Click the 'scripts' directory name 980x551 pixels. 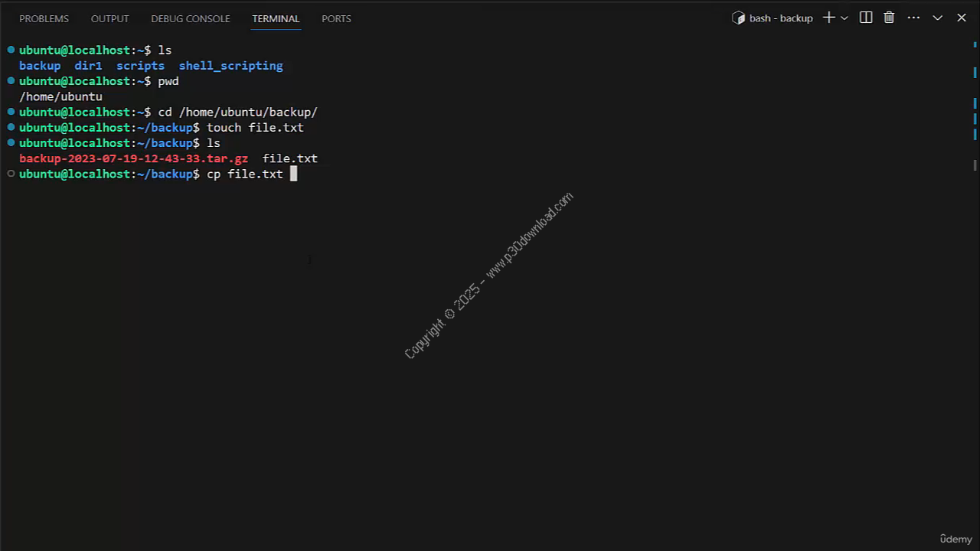coord(140,66)
